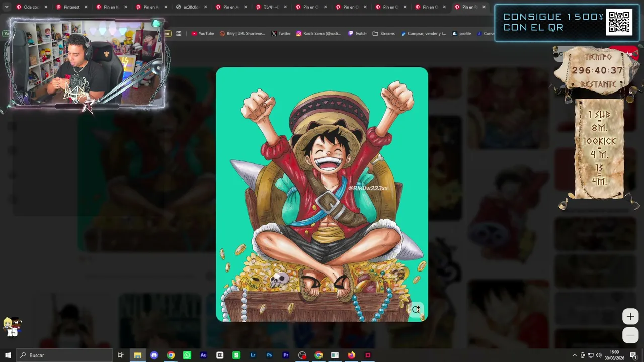Zoom in with the plus button
The height and width of the screenshot is (362, 644).
tap(630, 316)
